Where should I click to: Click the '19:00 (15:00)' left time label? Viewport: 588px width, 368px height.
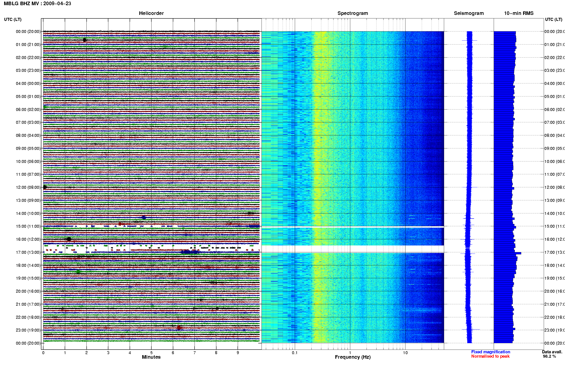pyautogui.click(x=28, y=278)
